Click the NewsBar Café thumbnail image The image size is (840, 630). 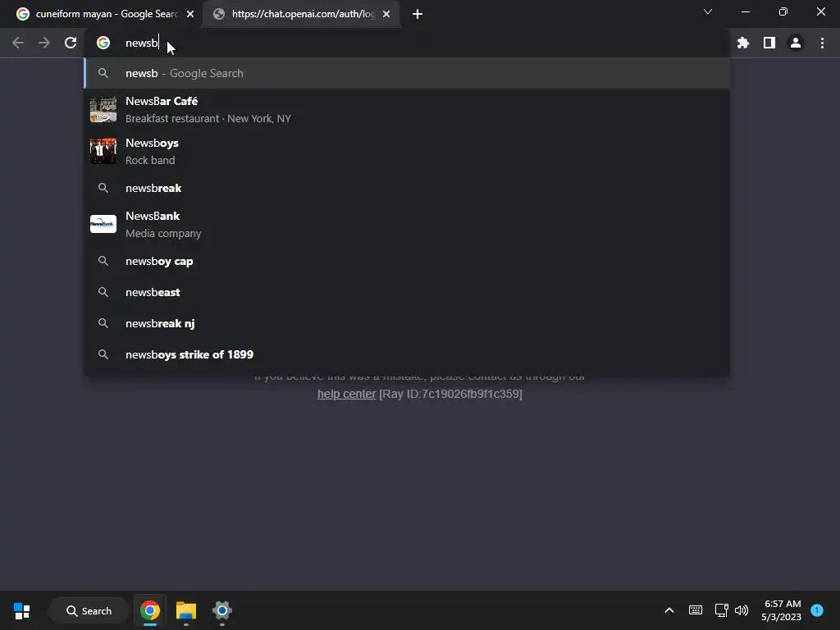pyautogui.click(x=103, y=109)
